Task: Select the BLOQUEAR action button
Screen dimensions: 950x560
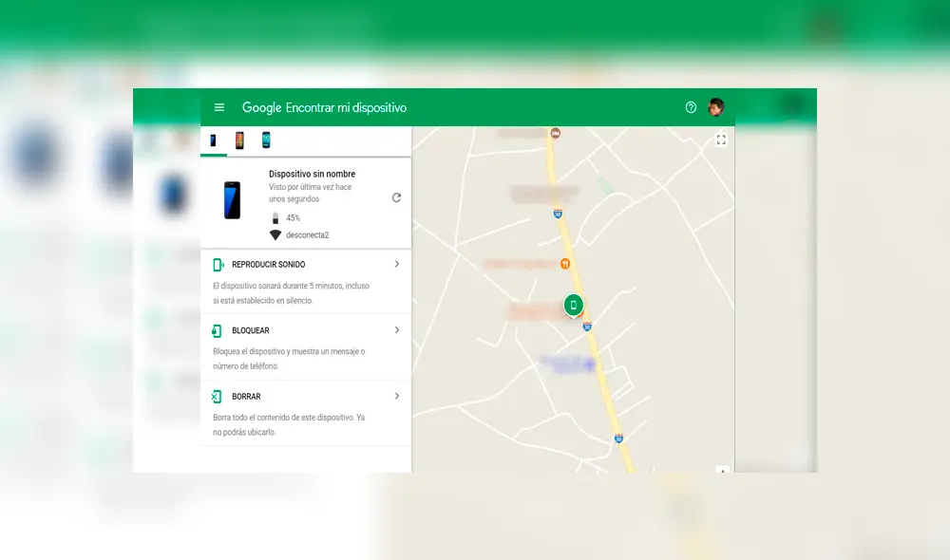Action: point(252,330)
